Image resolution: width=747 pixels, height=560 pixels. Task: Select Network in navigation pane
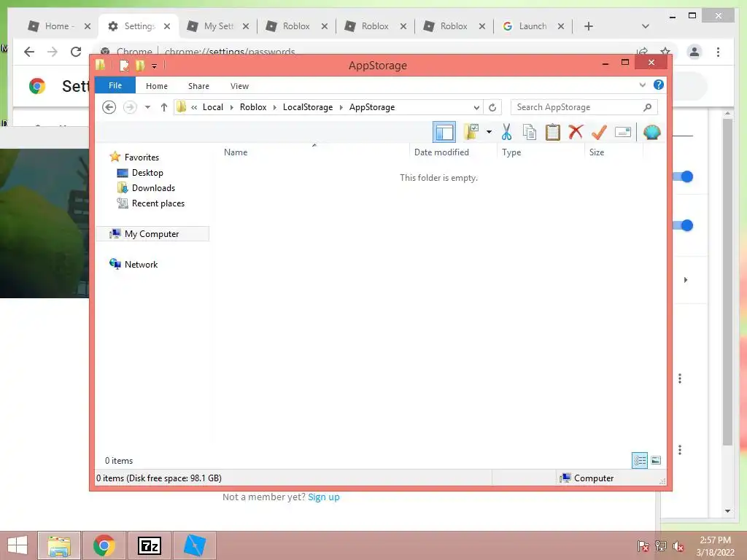point(141,264)
